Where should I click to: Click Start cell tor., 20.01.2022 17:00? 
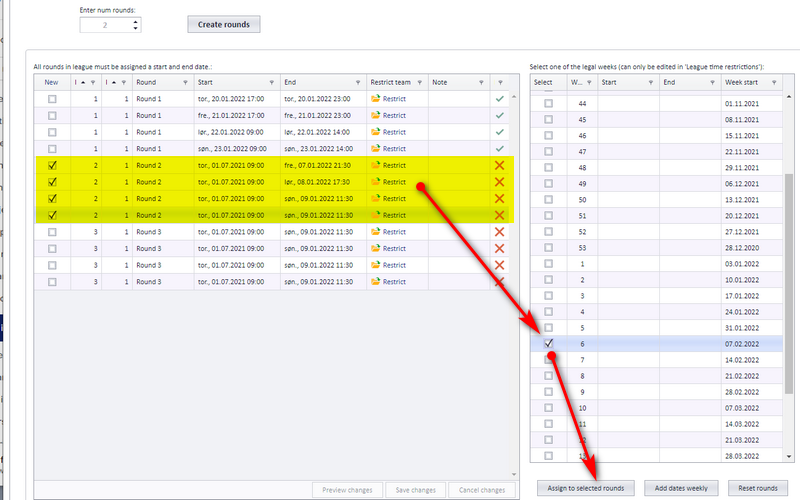click(237, 99)
